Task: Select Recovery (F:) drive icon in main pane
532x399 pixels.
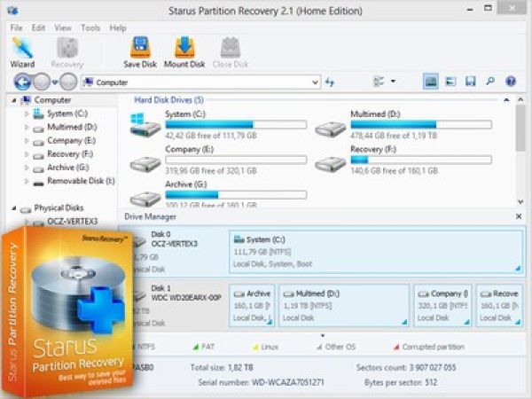Action: coord(330,164)
